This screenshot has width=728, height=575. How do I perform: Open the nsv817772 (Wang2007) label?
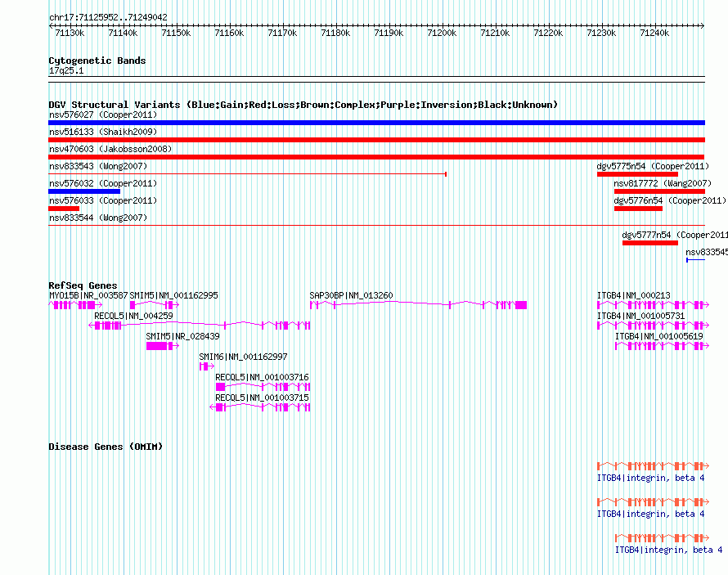pos(663,183)
